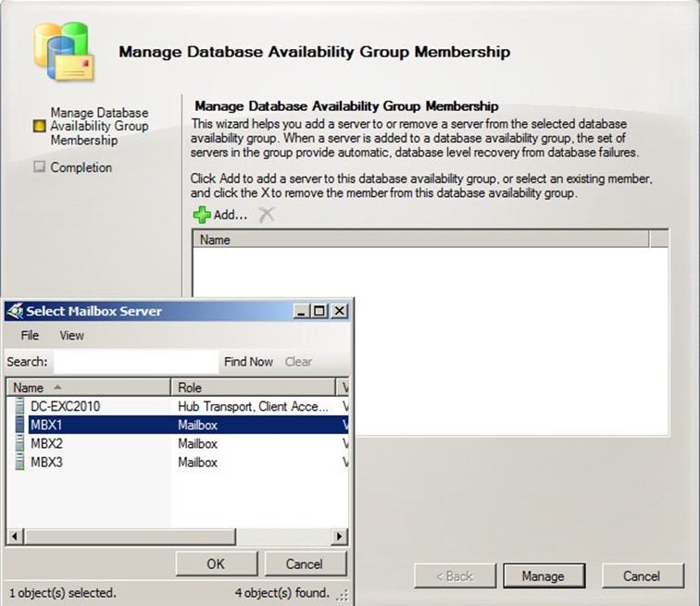The image size is (700, 606).
Task: Click the MBX2 server icon
Action: tap(19, 443)
